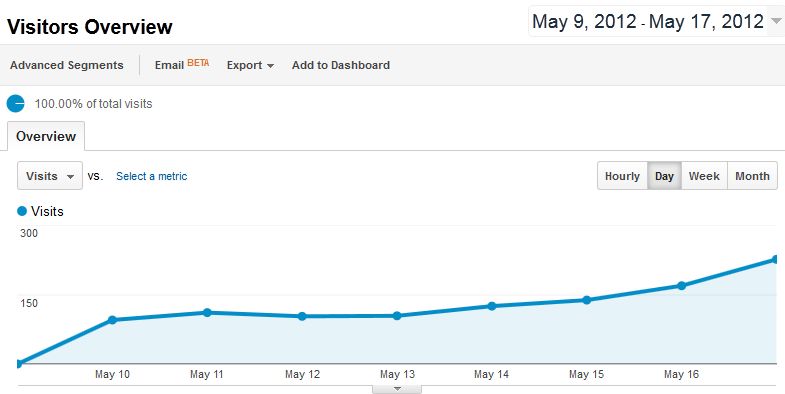This screenshot has width=785, height=394.
Task: Select the Overview tab
Action: coord(46,136)
